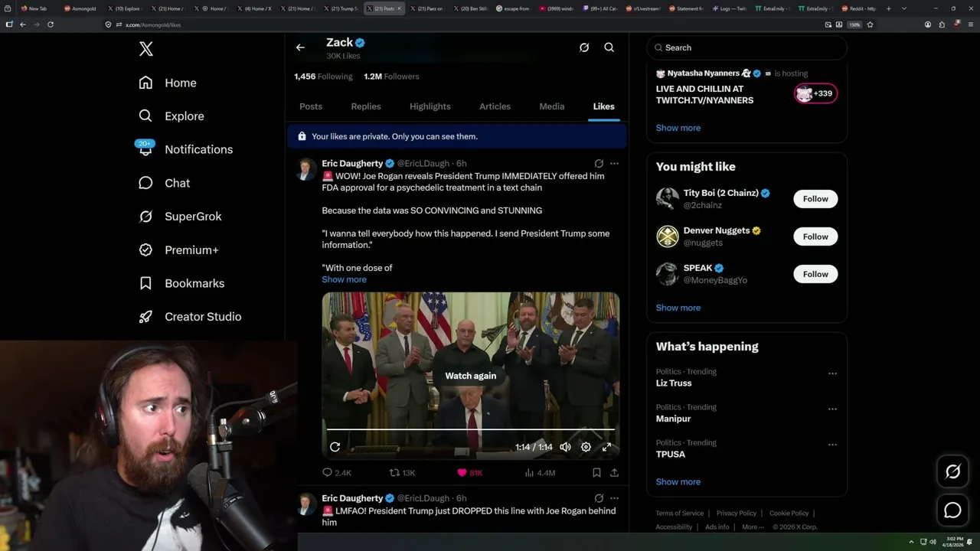Open more options for Liz Truss trend
The height and width of the screenshot is (551, 980).
coord(832,373)
